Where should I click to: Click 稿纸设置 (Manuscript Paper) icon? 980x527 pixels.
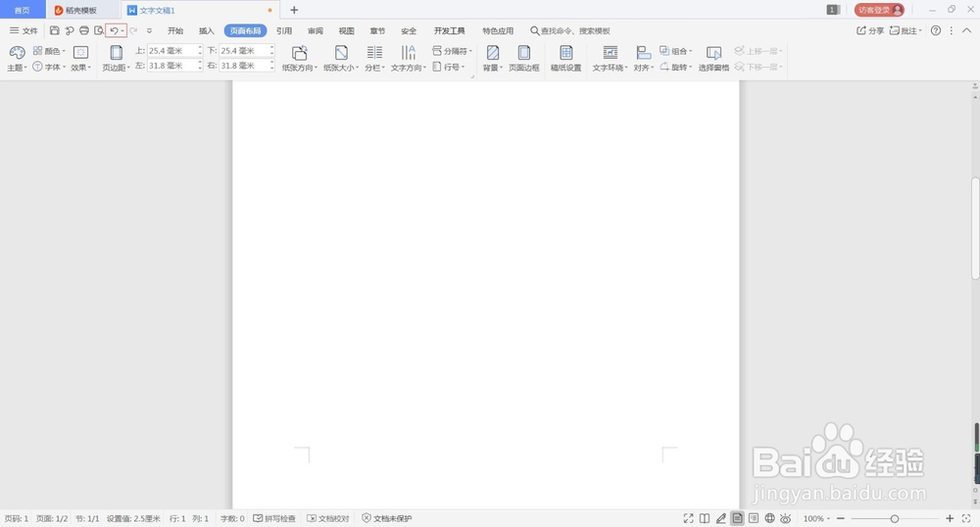[x=565, y=59]
